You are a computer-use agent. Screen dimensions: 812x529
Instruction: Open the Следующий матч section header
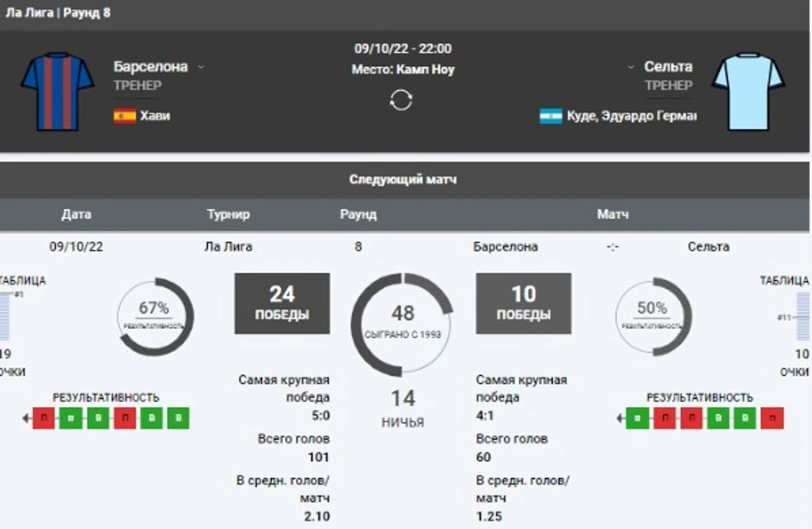(x=403, y=179)
